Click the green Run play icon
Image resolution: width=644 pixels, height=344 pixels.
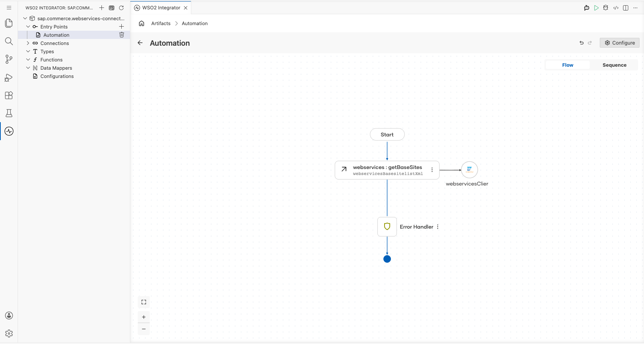[596, 8]
